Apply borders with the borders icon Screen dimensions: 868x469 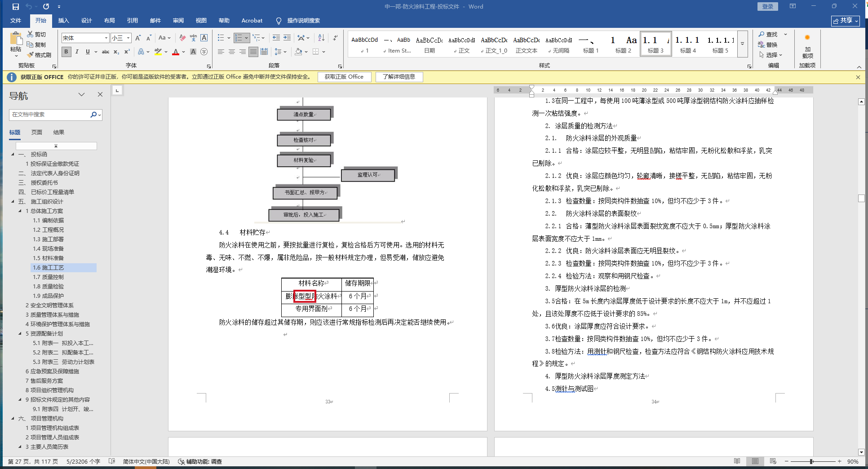point(316,52)
